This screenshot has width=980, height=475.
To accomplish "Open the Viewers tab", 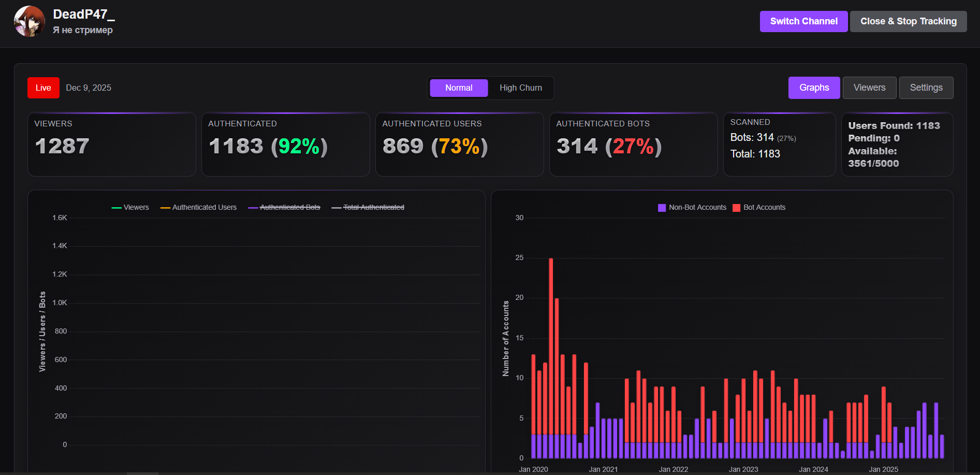I will 869,88.
